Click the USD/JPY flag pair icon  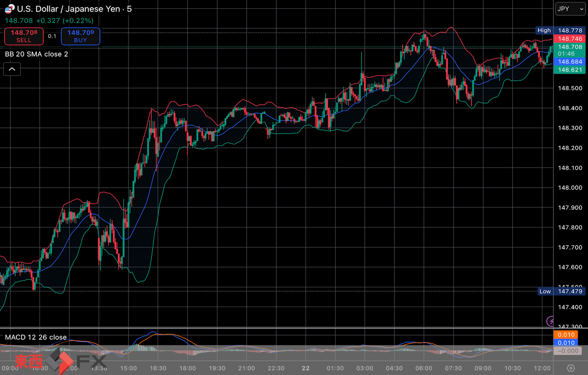click(9, 8)
